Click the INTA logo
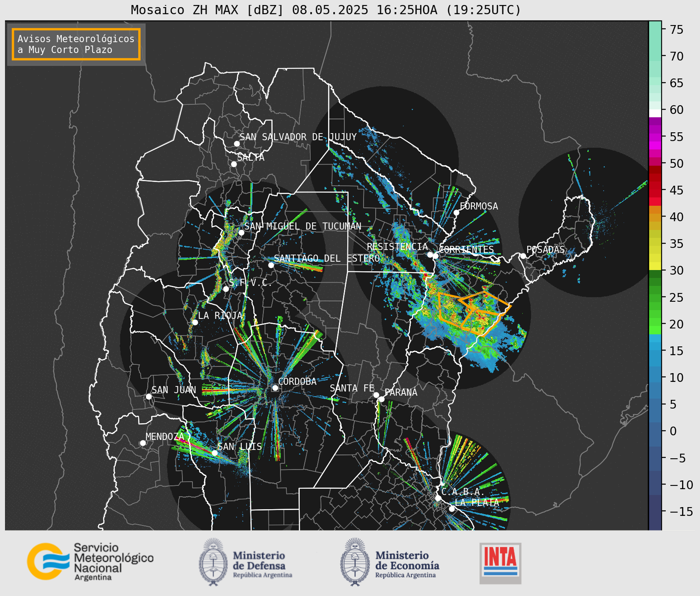 (500, 563)
